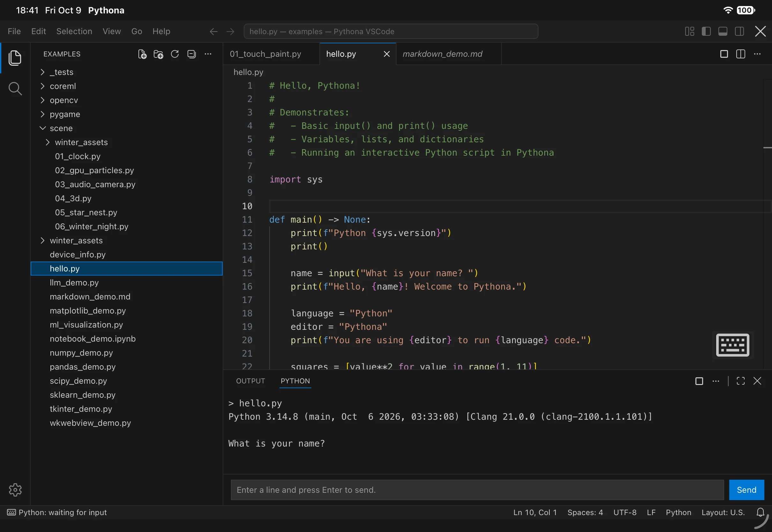The height and width of the screenshot is (532, 772).
Task: Click the command center search box
Action: click(391, 31)
